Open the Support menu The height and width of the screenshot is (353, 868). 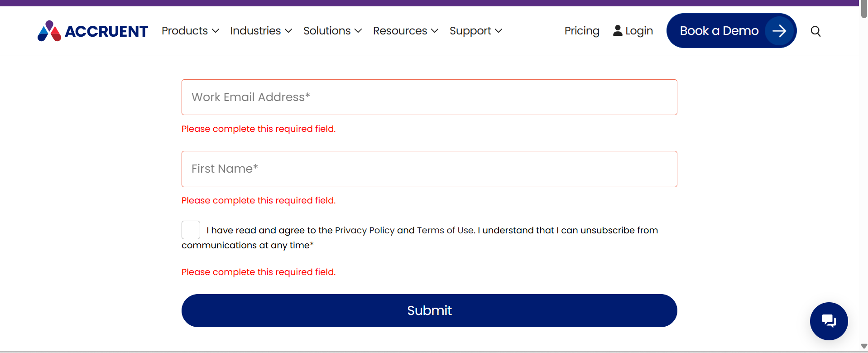[475, 31]
